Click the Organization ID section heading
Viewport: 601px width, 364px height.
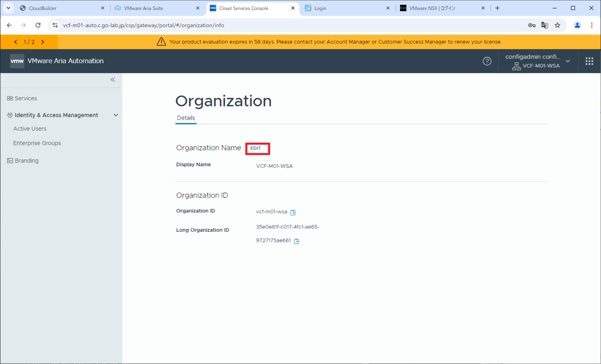(x=202, y=195)
